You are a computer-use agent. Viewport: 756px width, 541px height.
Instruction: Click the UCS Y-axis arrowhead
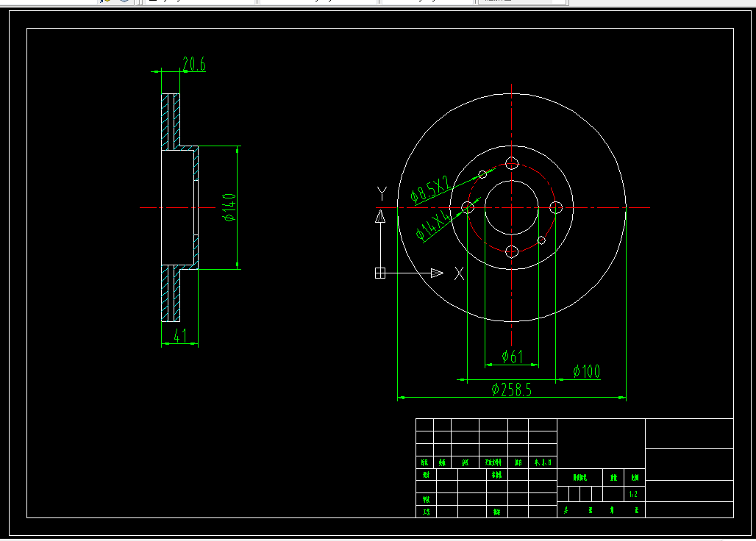click(x=380, y=216)
